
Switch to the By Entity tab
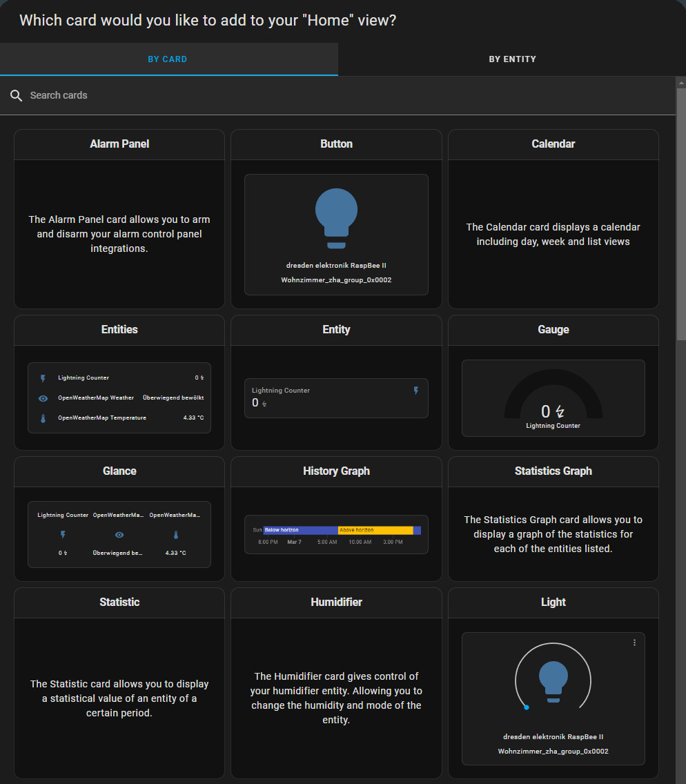point(512,59)
